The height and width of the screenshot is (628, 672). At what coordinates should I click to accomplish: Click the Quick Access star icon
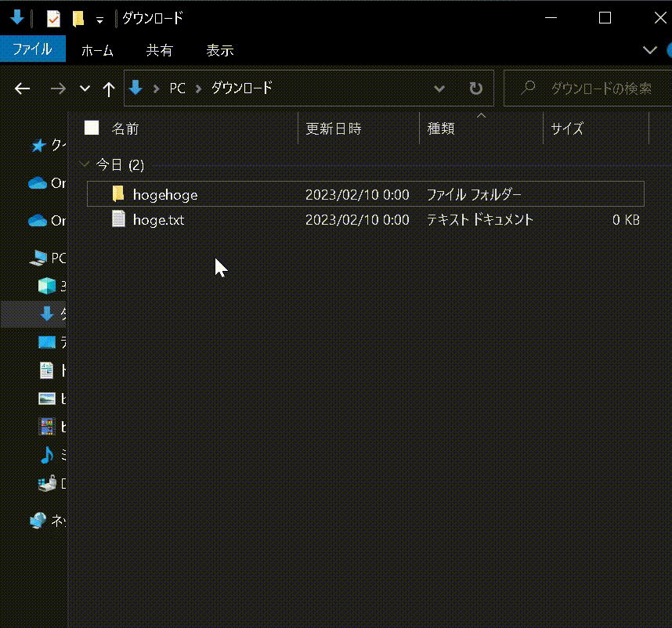(x=38, y=146)
